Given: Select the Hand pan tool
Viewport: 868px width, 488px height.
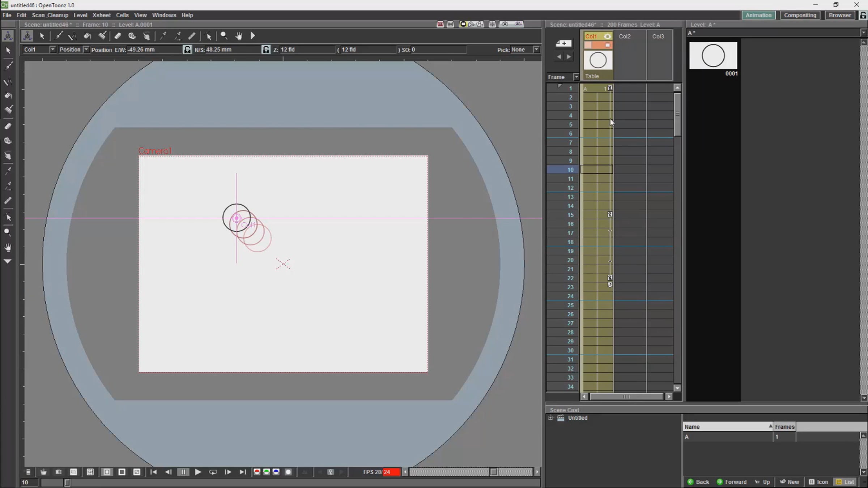Looking at the screenshot, I should pos(239,36).
